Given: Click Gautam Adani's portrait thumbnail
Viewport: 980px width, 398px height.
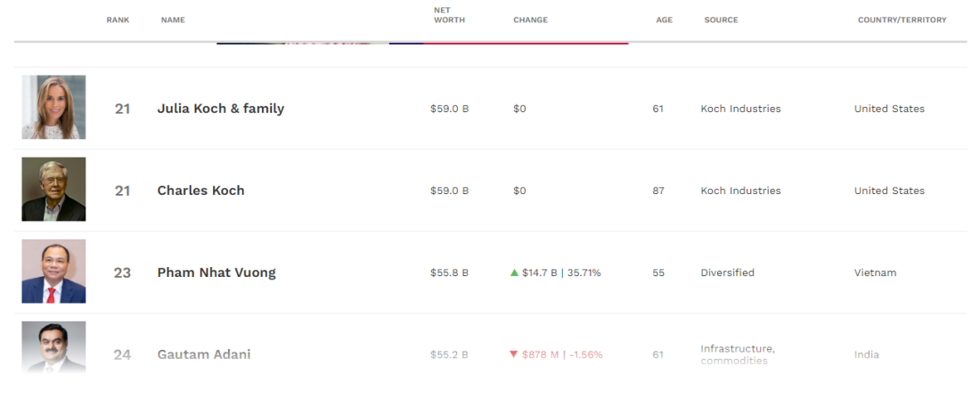Looking at the screenshot, I should 53,347.
